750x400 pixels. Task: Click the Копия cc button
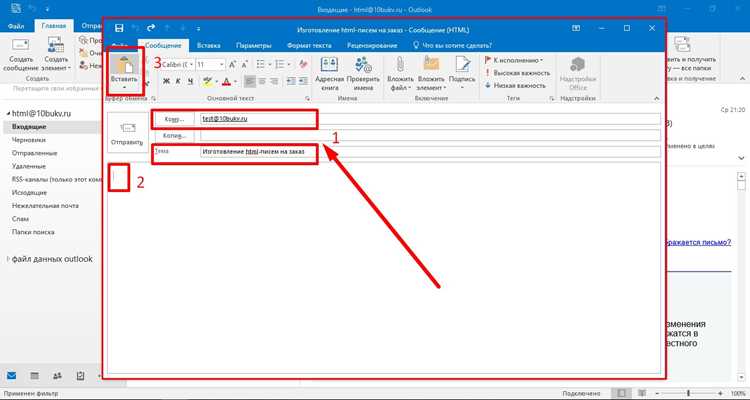point(174,136)
